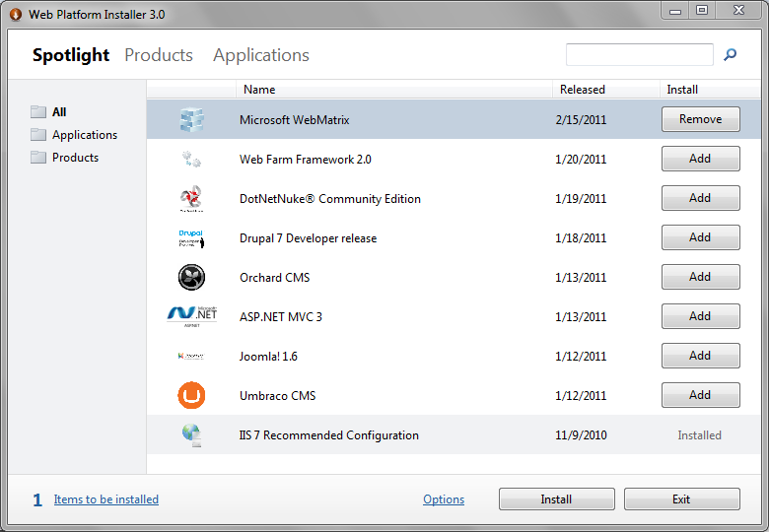Click the IIS 7 globe icon

click(192, 435)
